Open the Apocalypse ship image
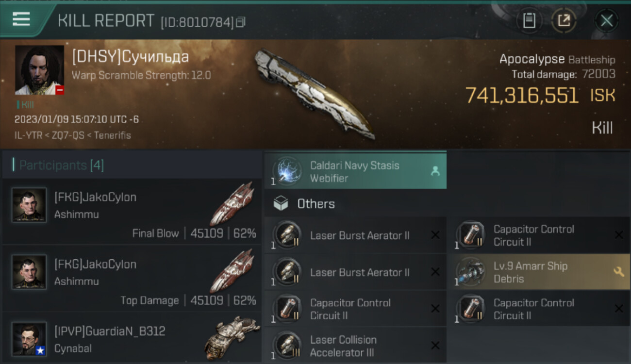The height and width of the screenshot is (364, 631). 315,93
